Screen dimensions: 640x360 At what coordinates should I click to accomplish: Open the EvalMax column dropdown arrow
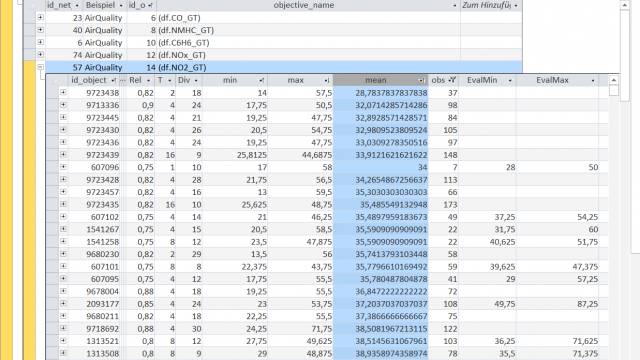point(593,80)
